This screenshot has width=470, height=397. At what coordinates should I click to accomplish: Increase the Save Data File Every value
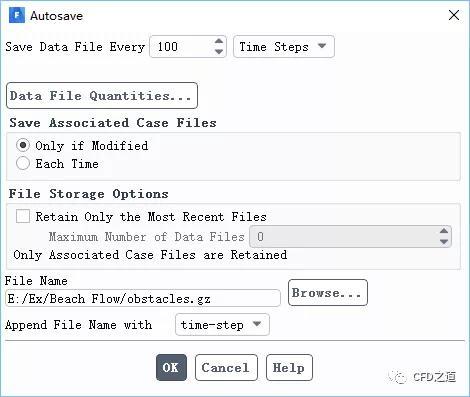(219, 41)
